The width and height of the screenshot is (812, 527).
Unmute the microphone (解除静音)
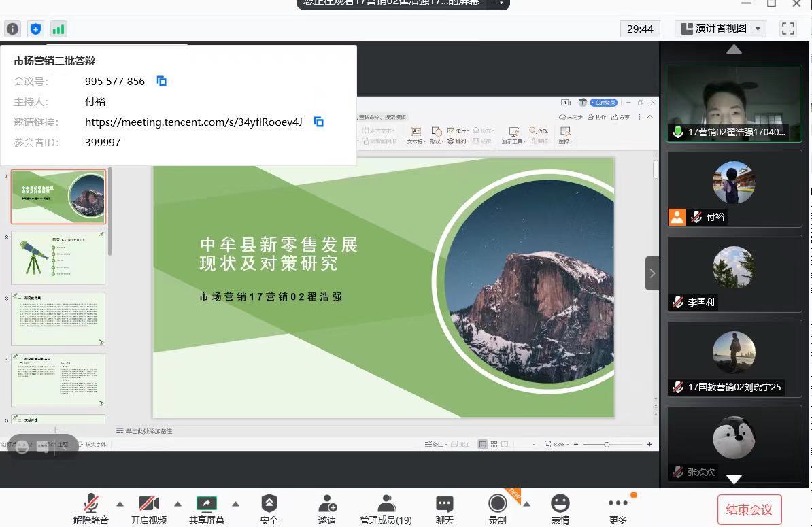[91, 509]
